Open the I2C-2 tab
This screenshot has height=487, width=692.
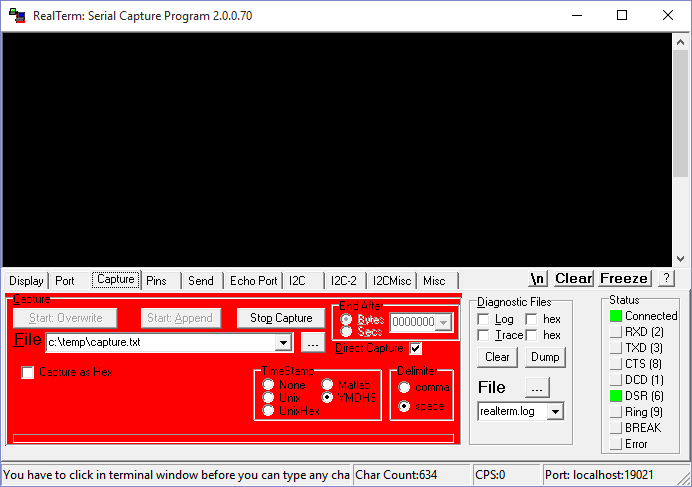click(x=344, y=281)
